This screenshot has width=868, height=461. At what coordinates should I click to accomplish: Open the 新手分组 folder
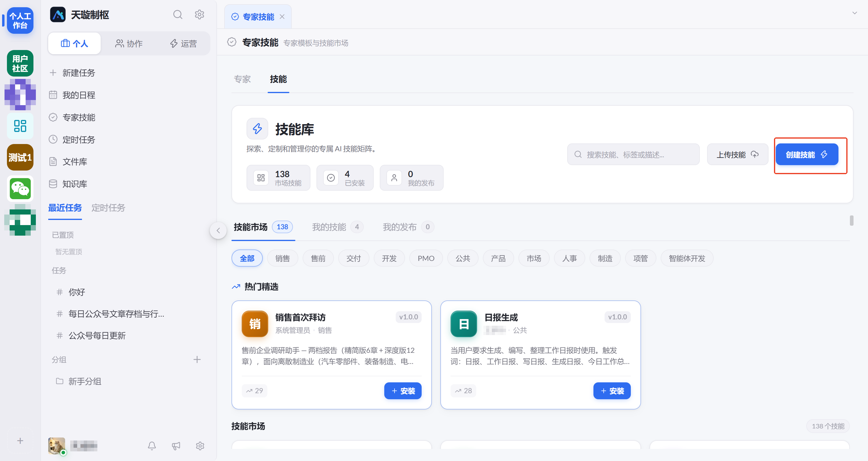point(129,381)
